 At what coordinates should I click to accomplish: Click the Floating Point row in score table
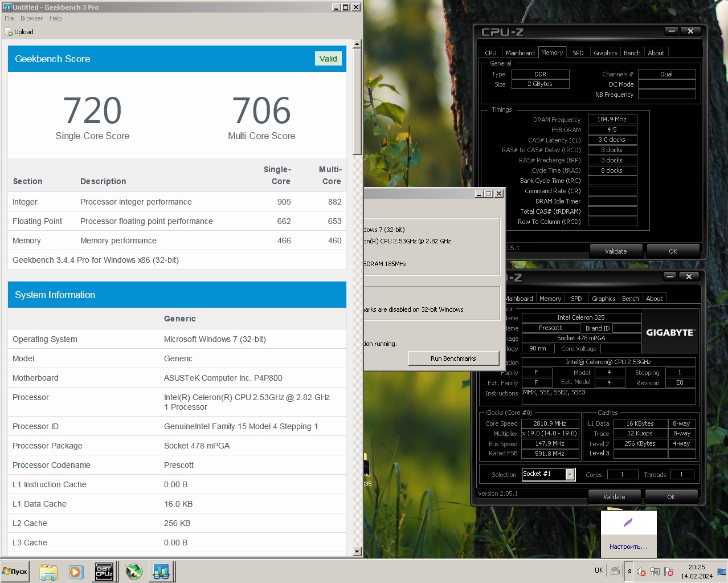177,221
